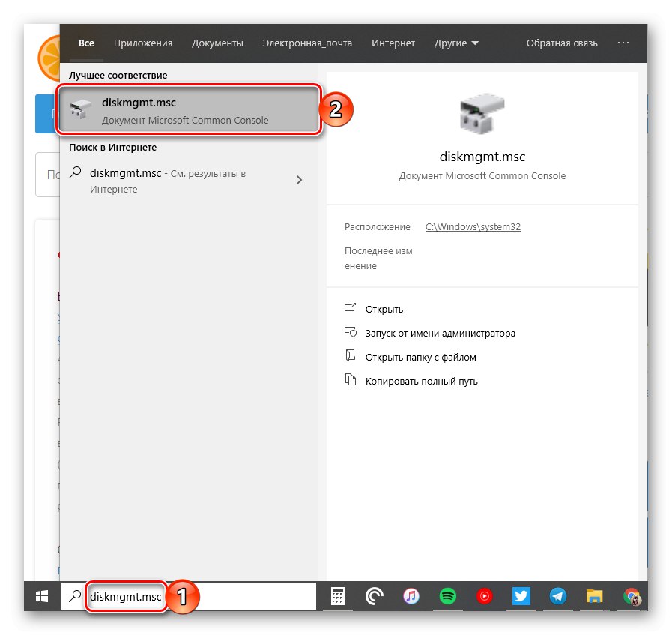Click 'Обратная связь' to send feedback
672x635 pixels.
562,43
